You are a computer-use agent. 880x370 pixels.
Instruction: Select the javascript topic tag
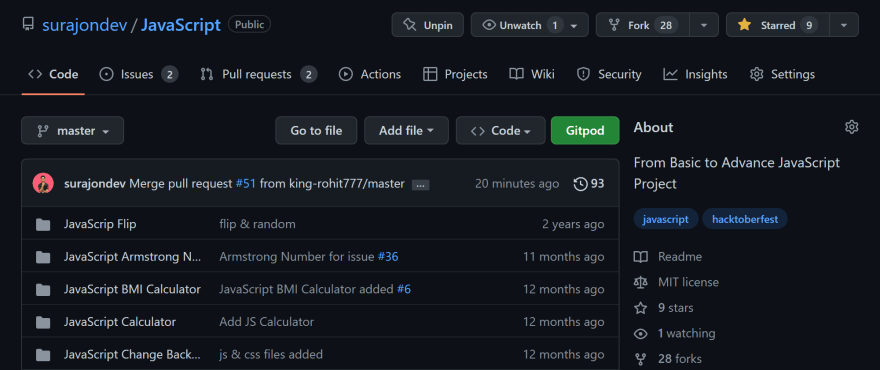[666, 219]
